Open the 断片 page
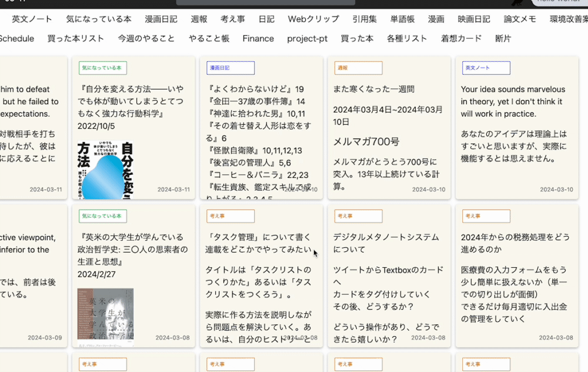Viewport: 588px width, 372px height. (x=503, y=38)
